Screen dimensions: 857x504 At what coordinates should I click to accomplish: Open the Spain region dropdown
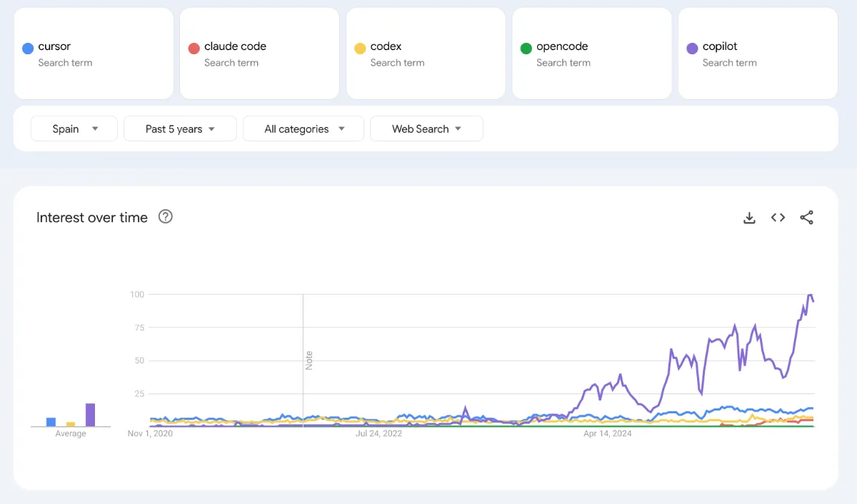coord(74,129)
